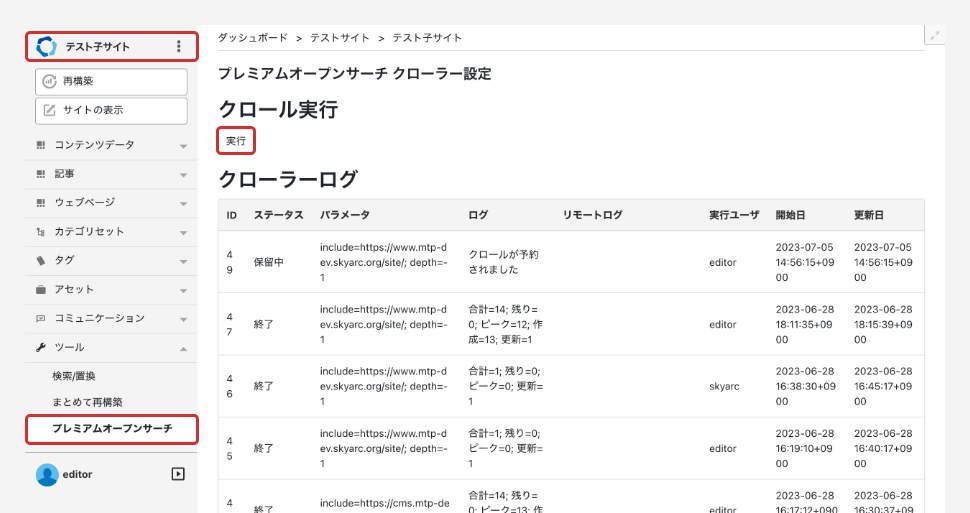Click the コンテンツデータ grid icon
Image resolution: width=970 pixels, height=513 pixels.
(41, 145)
